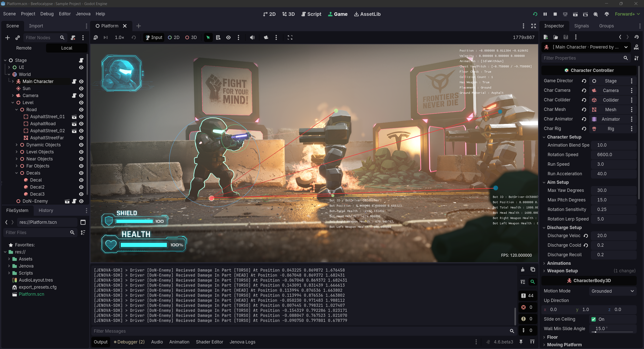Toggle FileSystem split mode icon

[83, 222]
